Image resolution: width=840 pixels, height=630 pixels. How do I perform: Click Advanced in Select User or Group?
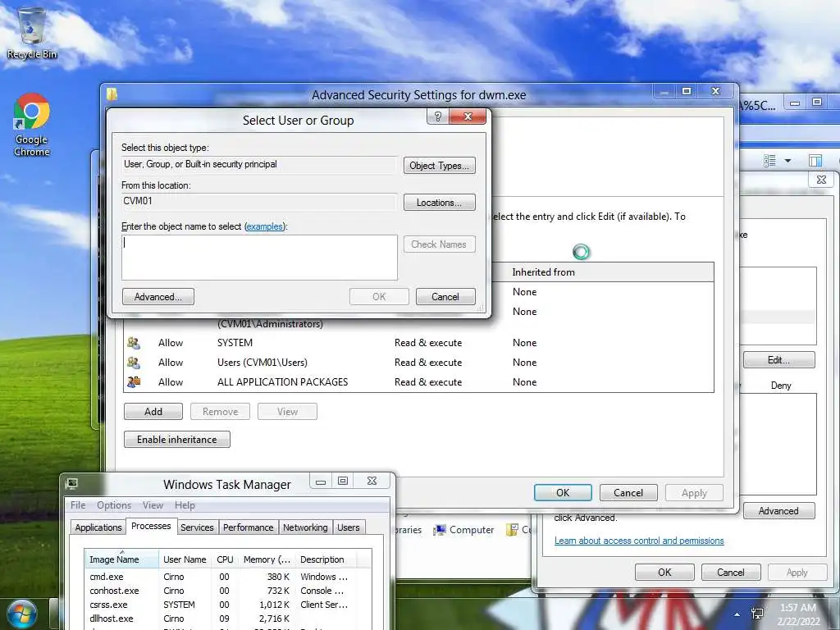click(x=158, y=297)
